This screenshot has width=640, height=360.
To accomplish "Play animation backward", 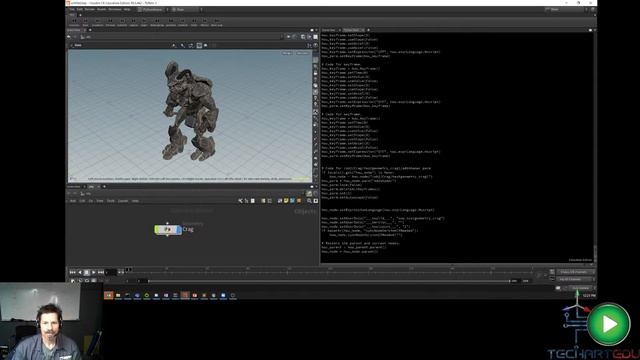I will (x=80, y=272).
